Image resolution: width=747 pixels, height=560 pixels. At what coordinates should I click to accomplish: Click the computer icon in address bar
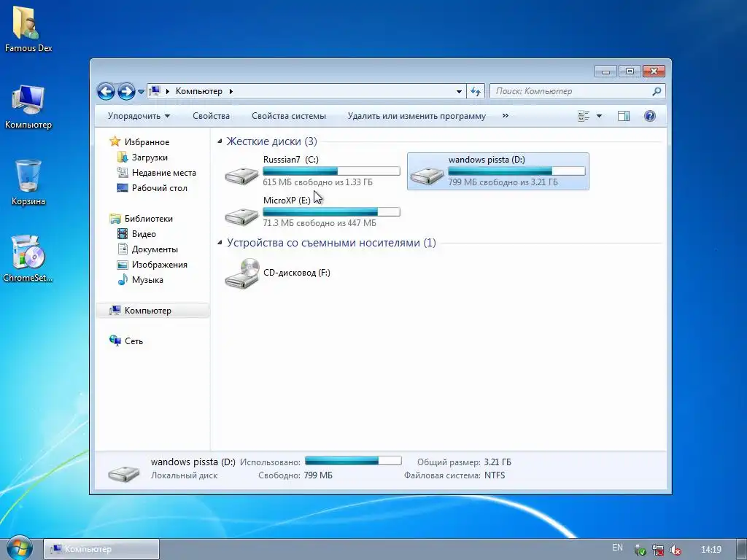[155, 90]
